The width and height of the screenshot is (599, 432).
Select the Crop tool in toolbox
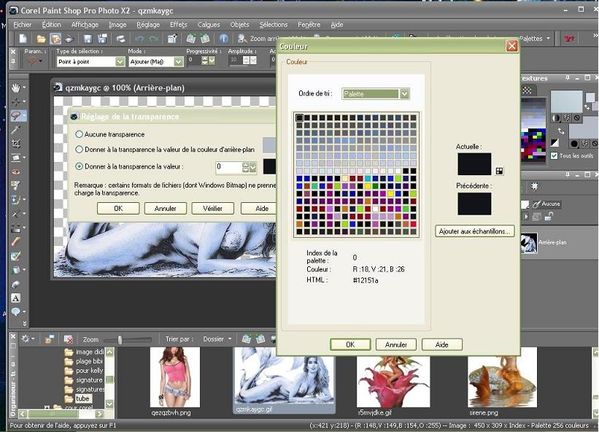(15, 144)
